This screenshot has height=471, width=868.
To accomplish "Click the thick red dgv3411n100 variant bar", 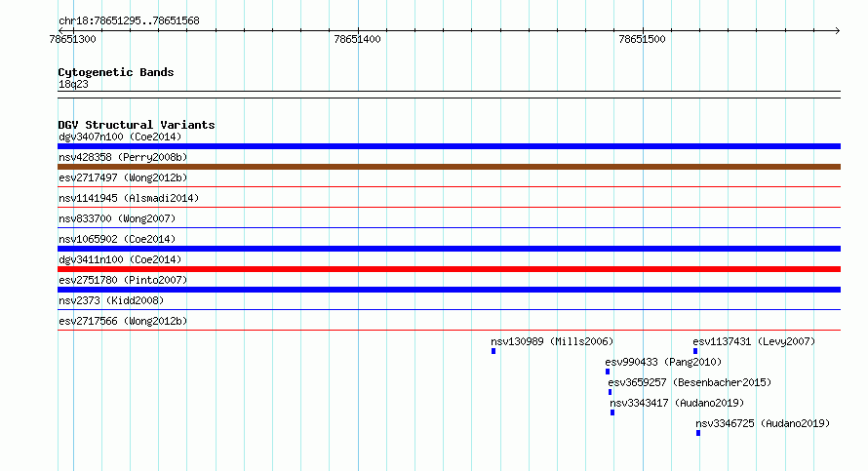I will pyautogui.click(x=449, y=269).
